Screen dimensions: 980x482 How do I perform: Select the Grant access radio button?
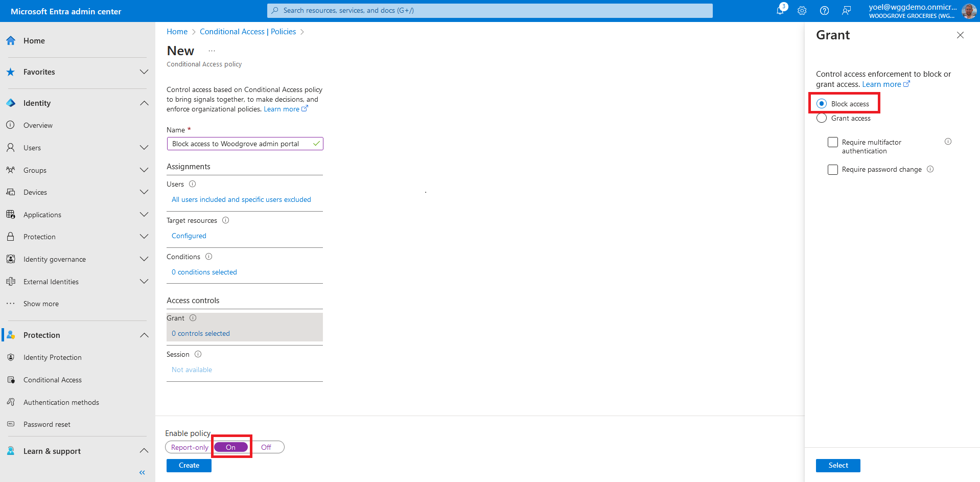pyautogui.click(x=822, y=118)
